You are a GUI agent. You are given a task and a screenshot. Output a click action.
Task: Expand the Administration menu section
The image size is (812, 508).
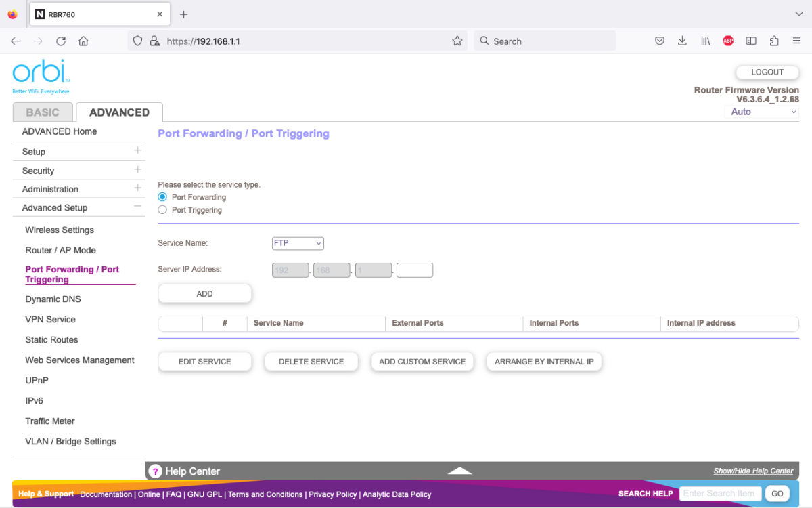[x=137, y=188]
